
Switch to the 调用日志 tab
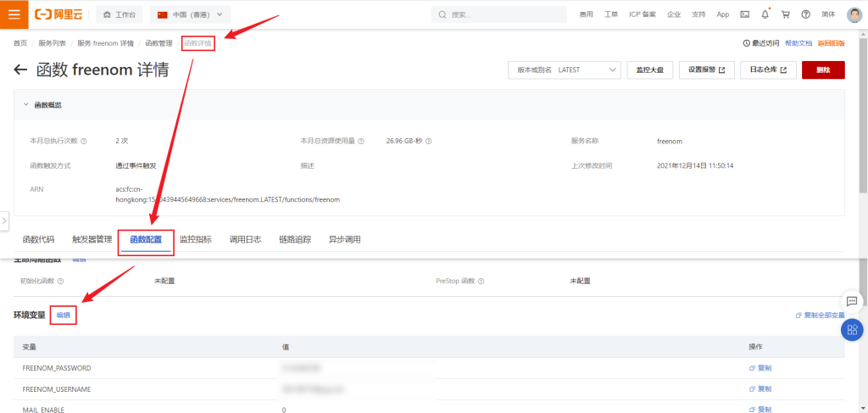click(245, 240)
